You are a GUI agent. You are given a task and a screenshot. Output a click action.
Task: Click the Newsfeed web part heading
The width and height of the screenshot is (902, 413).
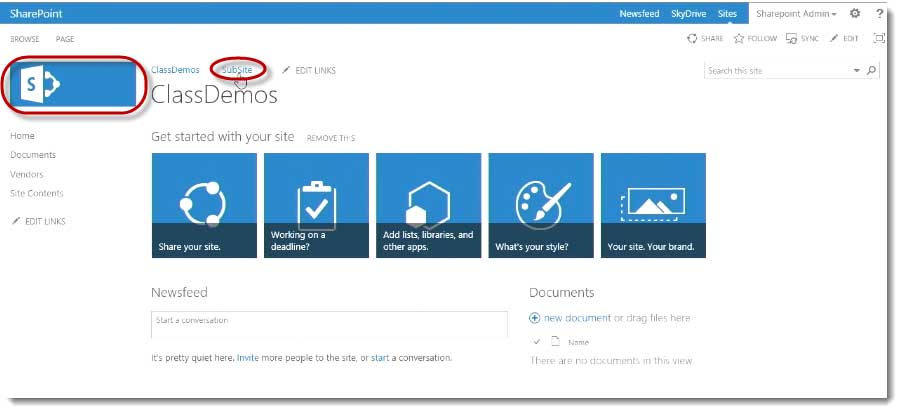click(x=179, y=292)
